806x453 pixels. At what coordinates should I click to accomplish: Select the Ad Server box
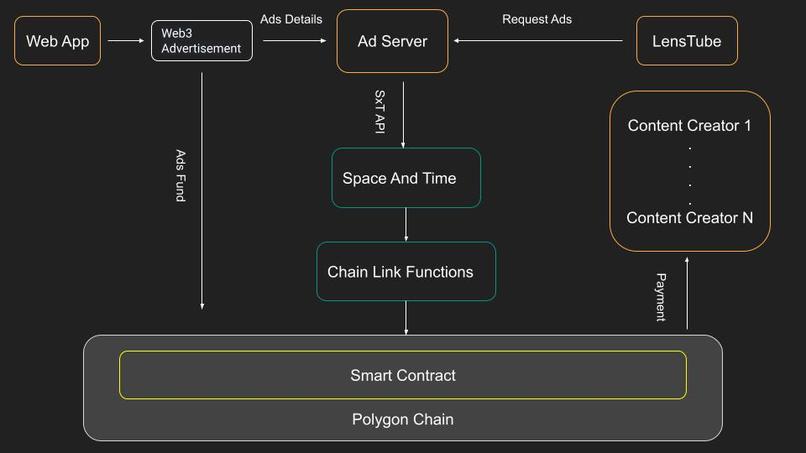click(x=392, y=41)
